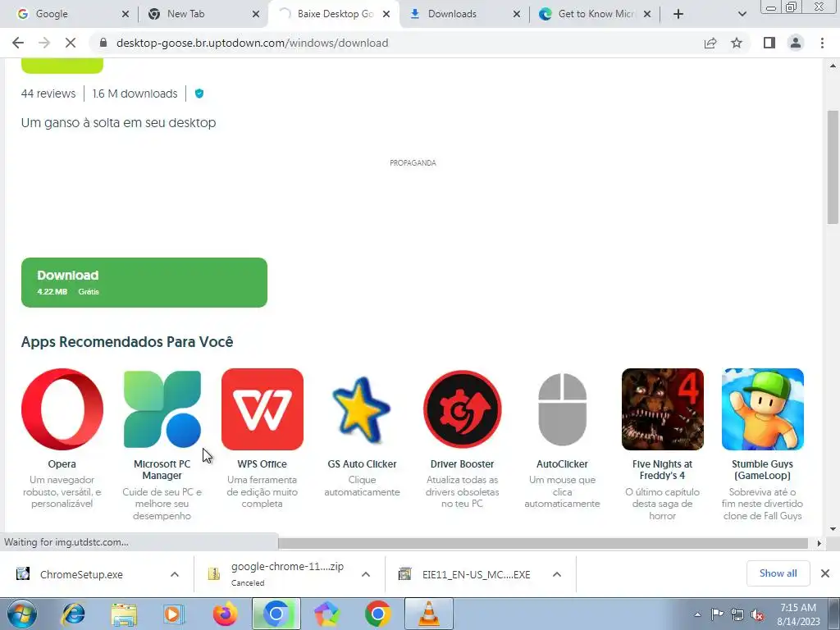Share this page icon in address bar

710,43
